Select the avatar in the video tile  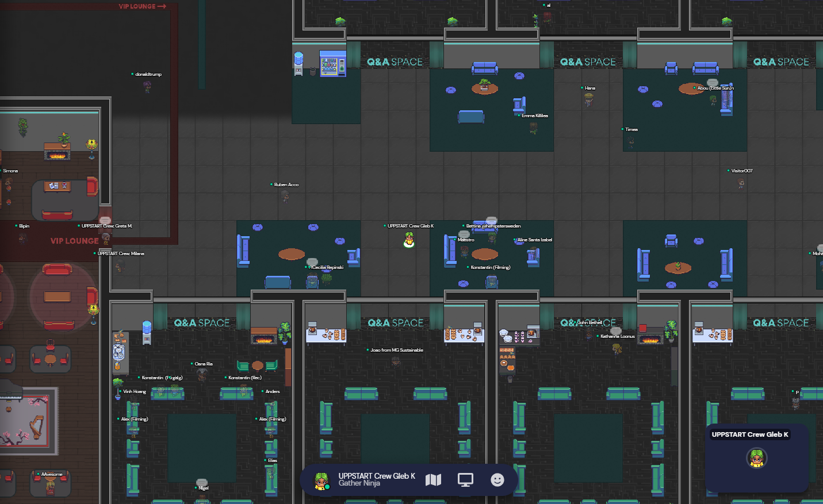(756, 458)
